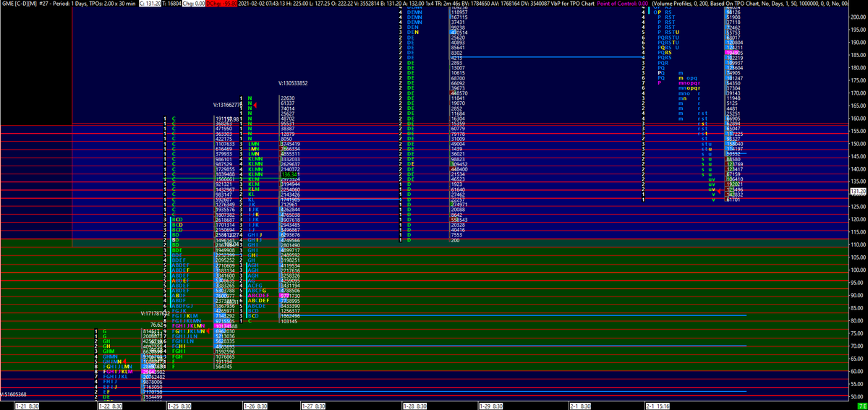This screenshot has height=410, width=868.
Task: Click the 145.00 price scale label
Action: coord(859,156)
